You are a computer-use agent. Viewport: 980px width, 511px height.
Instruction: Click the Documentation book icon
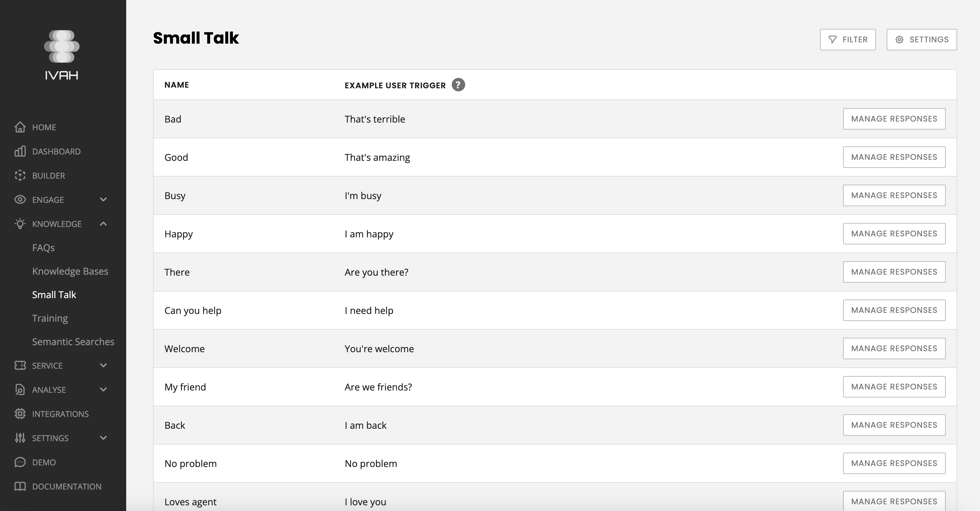20,486
